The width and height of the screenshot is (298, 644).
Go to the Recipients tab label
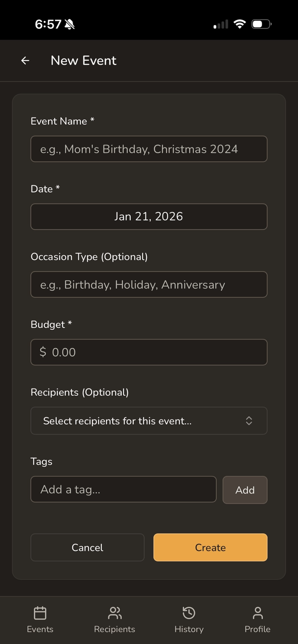(115, 629)
